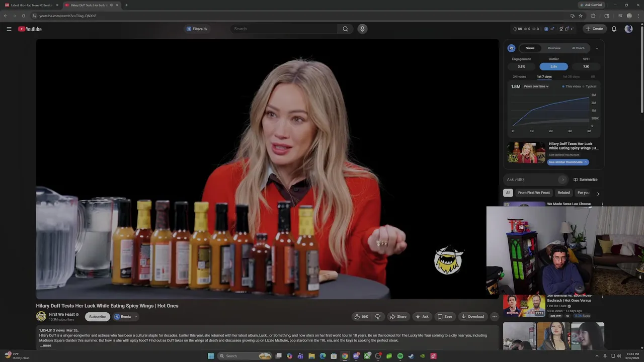Go to YouTube home via logo
Image resolution: width=644 pixels, height=362 pixels.
click(30, 29)
